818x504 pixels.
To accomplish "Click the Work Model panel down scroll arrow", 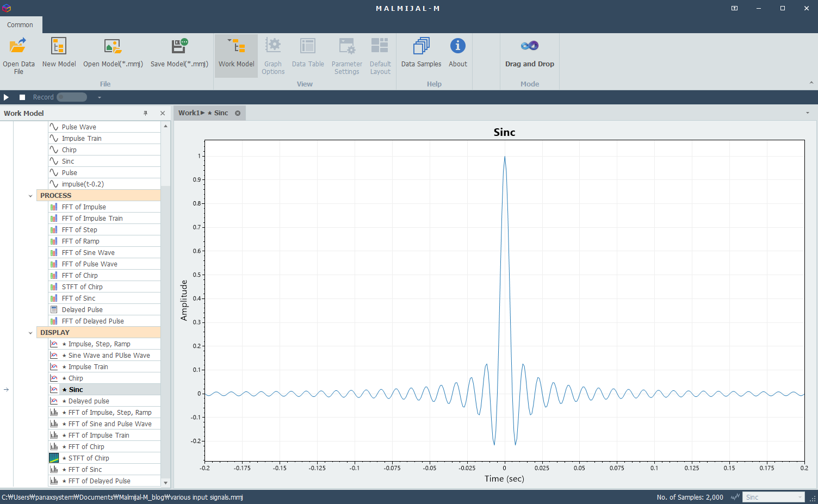I will pyautogui.click(x=166, y=482).
